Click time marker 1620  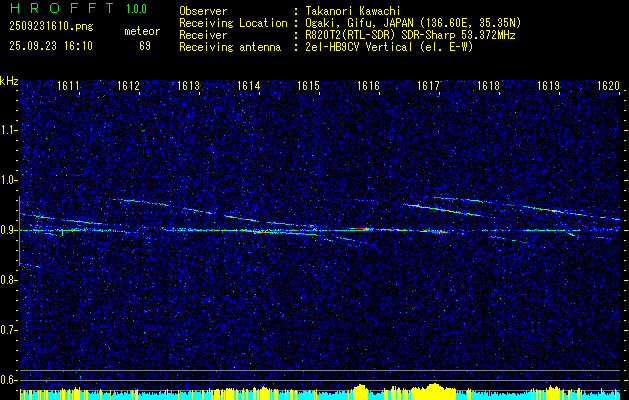(x=609, y=86)
